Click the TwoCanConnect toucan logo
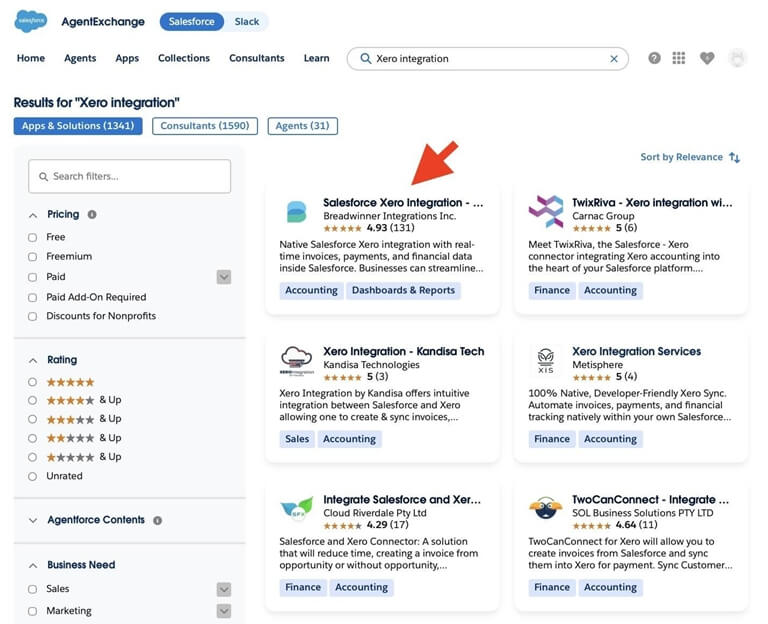Image resolution: width=768 pixels, height=624 pixels. (546, 508)
